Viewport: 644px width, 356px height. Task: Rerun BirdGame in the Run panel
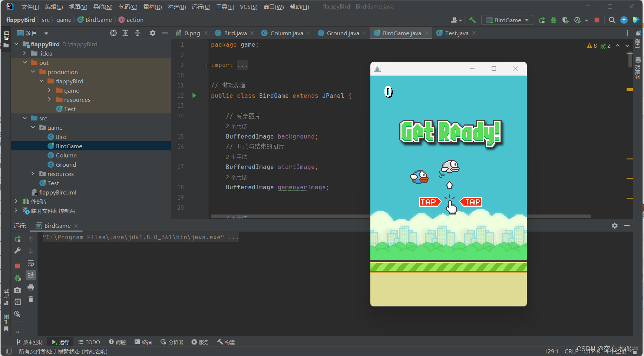click(17, 239)
